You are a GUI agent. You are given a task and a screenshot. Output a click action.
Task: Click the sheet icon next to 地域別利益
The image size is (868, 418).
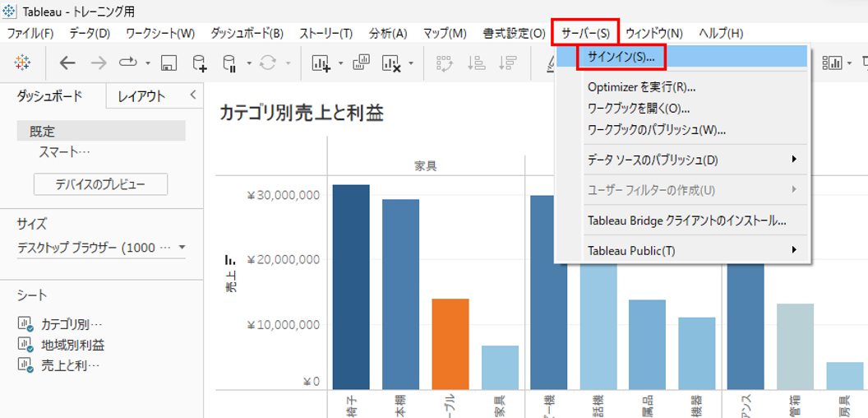pyautogui.click(x=26, y=346)
